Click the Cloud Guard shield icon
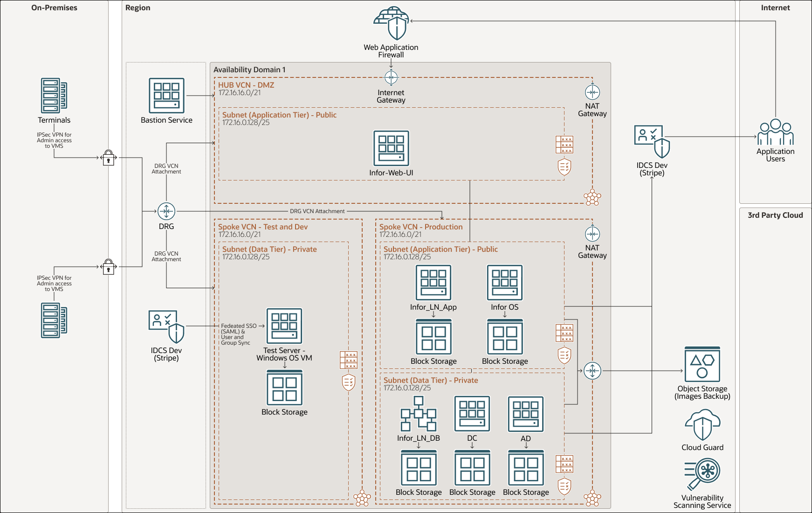 pos(702,425)
